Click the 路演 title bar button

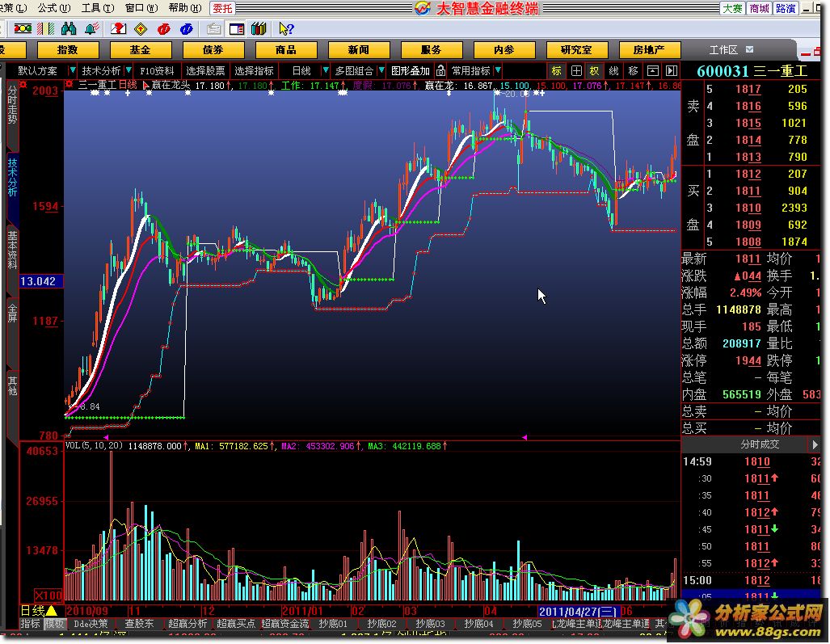pos(786,8)
